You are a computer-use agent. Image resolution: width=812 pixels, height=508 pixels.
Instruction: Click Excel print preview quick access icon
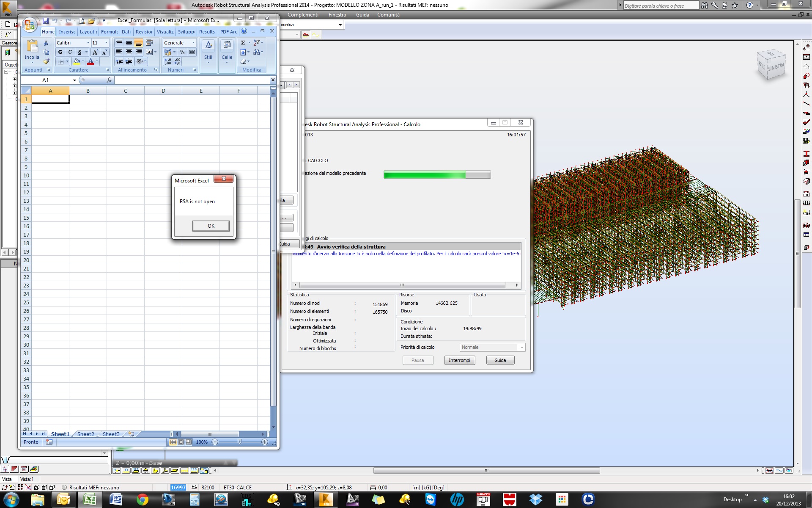click(x=82, y=21)
